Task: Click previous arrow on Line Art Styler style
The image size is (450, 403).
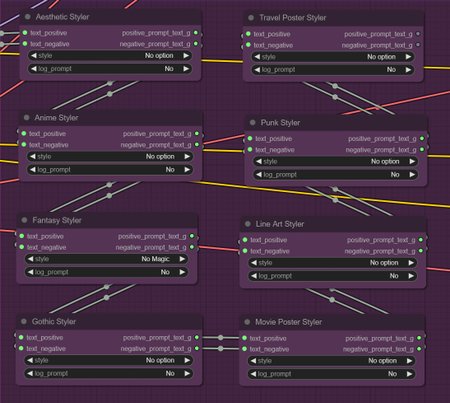Action: [x=254, y=263]
